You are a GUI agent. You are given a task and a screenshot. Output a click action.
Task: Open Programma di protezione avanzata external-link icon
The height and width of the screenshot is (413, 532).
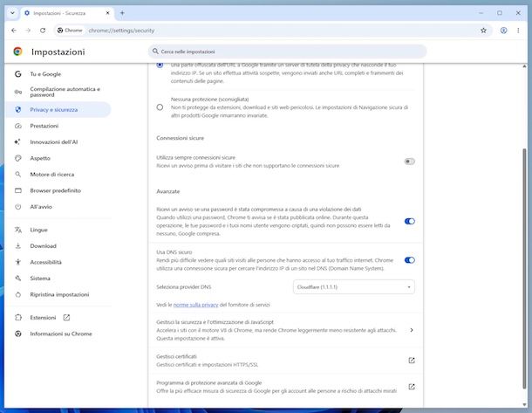(412, 387)
